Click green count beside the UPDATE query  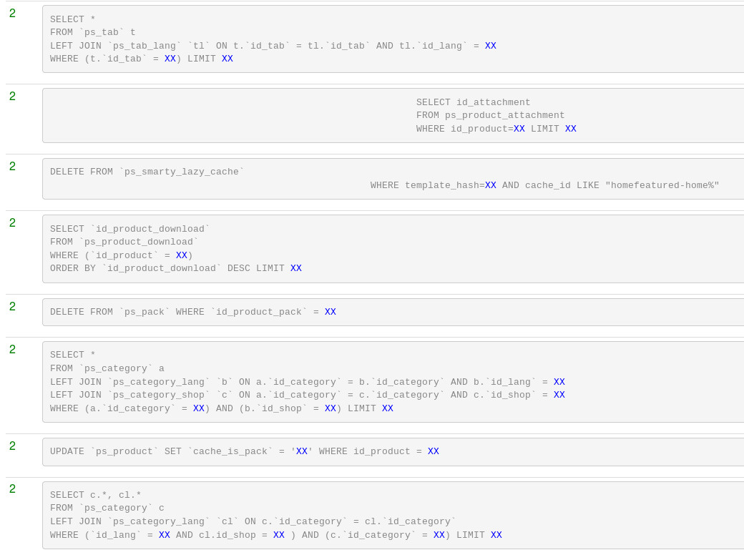coord(12,446)
